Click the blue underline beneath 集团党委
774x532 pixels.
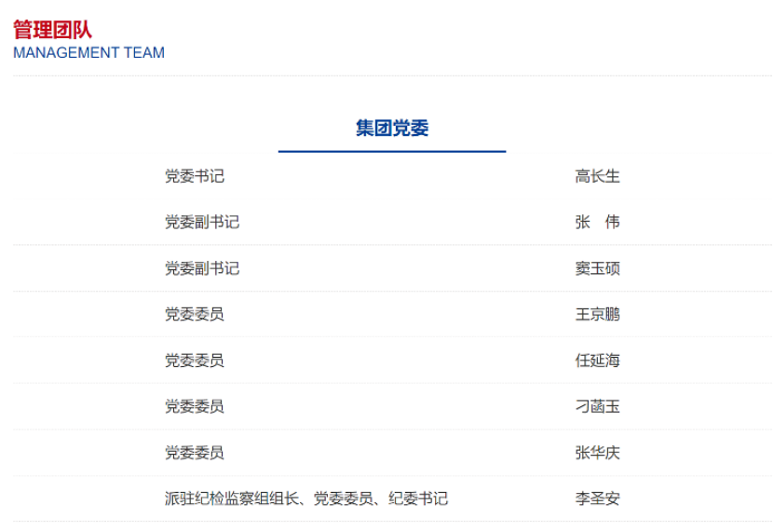391,151
